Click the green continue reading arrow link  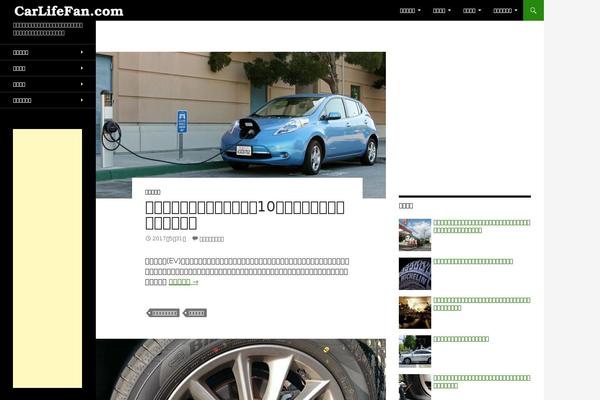[183, 282]
